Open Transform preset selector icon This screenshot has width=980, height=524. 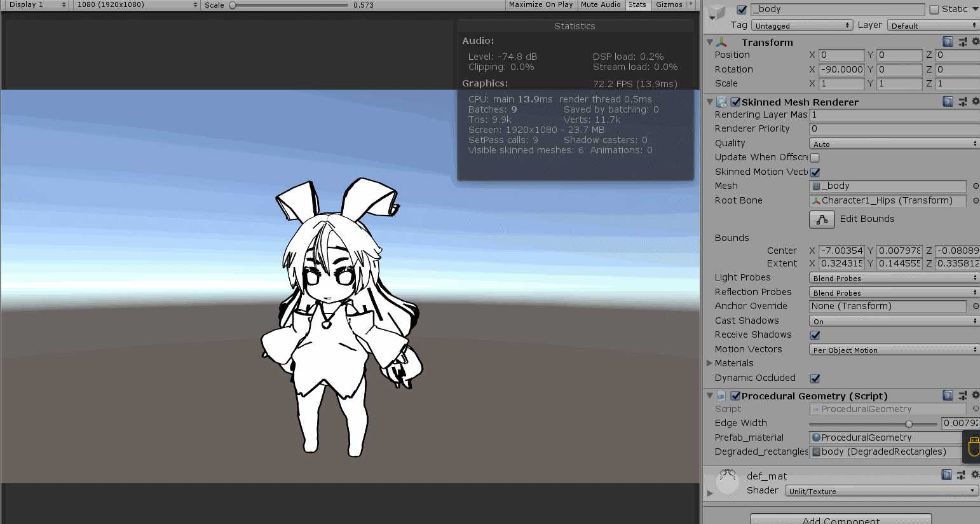(x=962, y=42)
